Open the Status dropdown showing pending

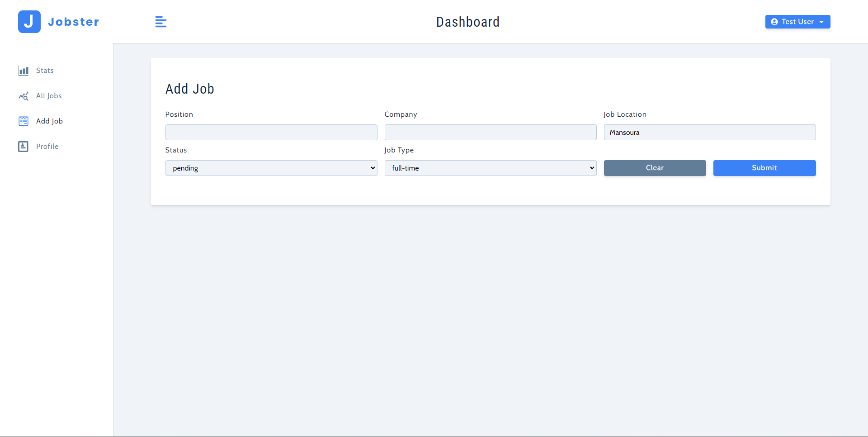coord(271,168)
